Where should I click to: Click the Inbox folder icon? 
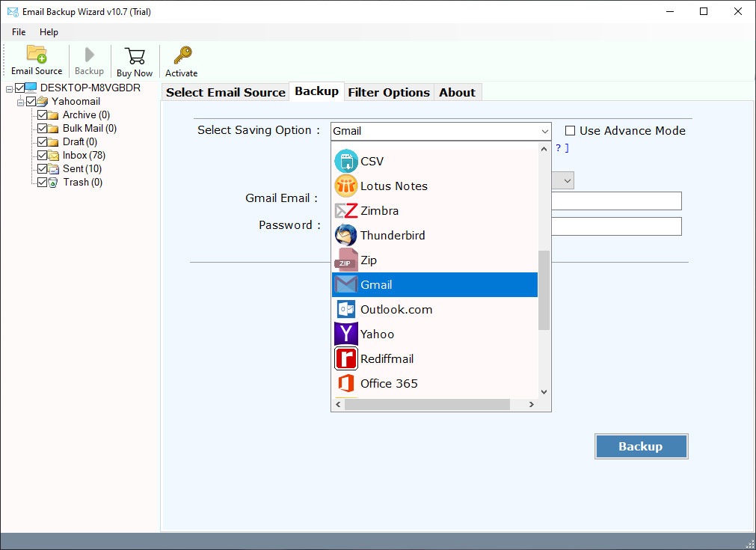point(53,156)
